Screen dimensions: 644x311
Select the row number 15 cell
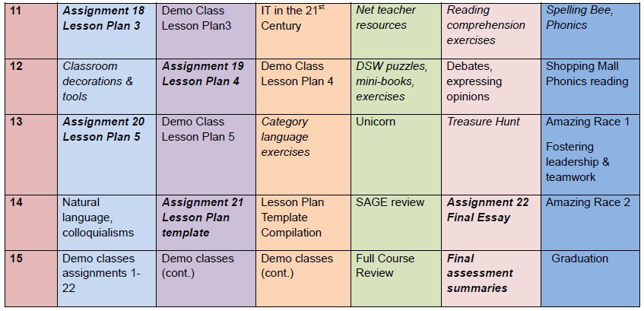click(31, 278)
